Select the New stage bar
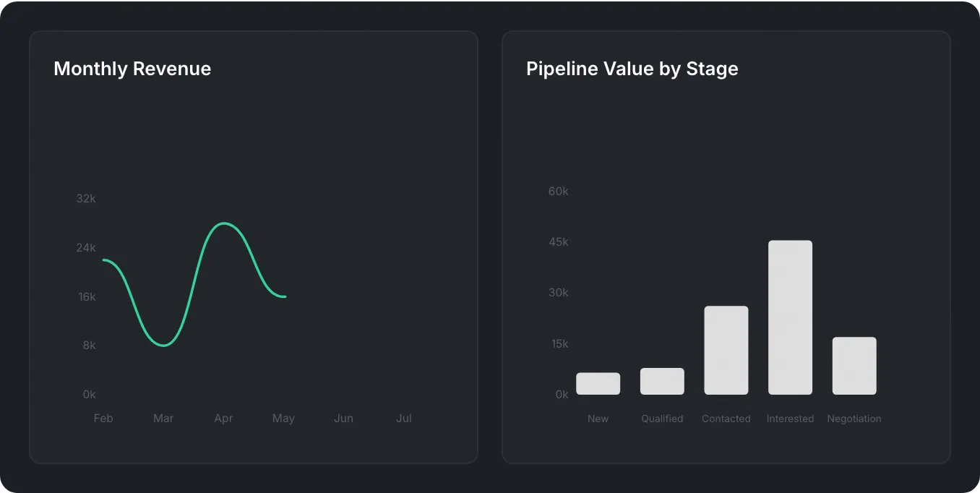This screenshot has width=980, height=493. [x=598, y=383]
